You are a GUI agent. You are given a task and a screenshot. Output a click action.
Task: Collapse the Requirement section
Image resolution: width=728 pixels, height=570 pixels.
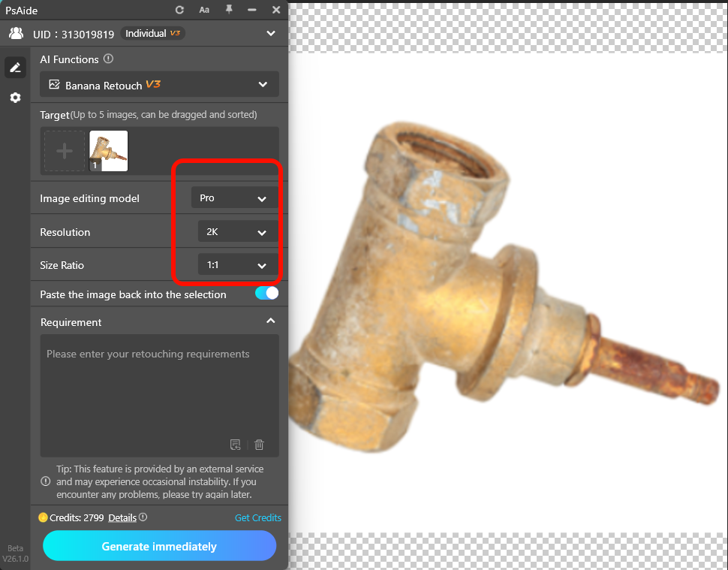pyautogui.click(x=271, y=319)
